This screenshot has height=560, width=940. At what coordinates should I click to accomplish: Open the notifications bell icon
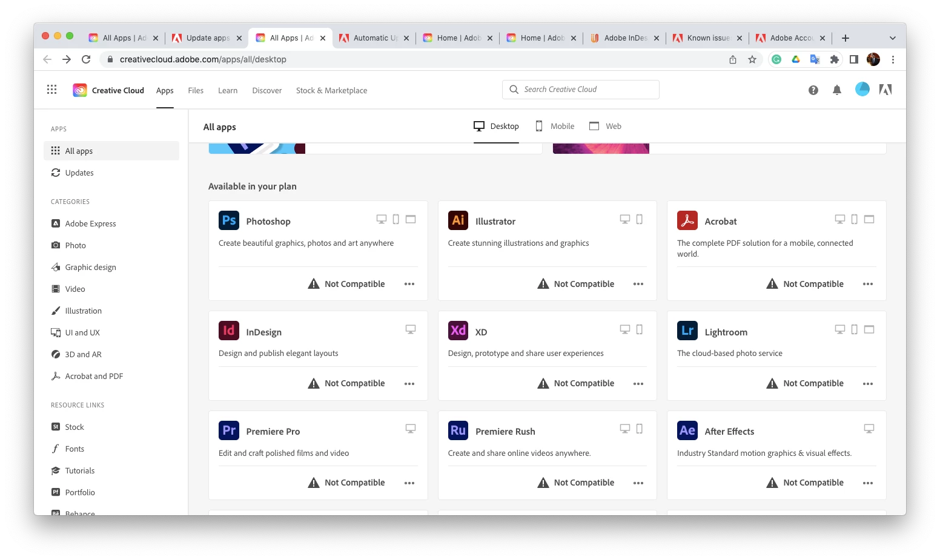coord(837,90)
